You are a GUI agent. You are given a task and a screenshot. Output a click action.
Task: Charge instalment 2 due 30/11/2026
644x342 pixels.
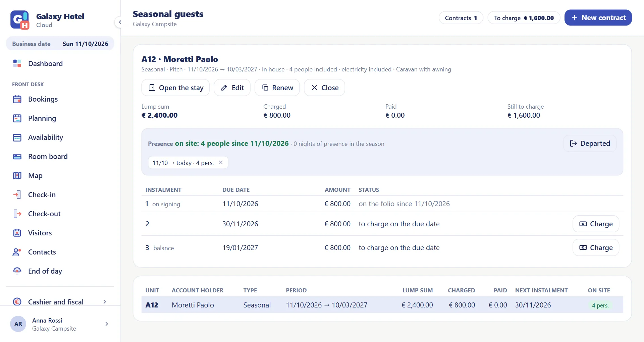point(596,224)
